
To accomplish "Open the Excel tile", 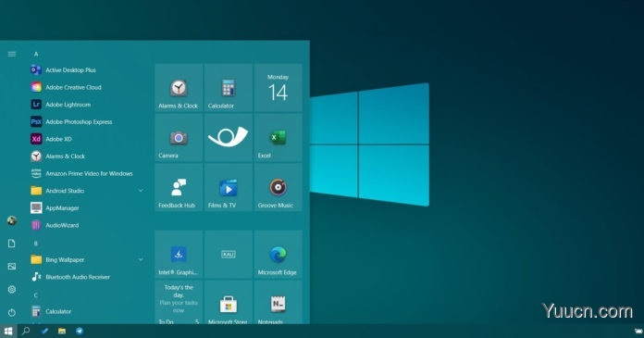I will (x=279, y=137).
